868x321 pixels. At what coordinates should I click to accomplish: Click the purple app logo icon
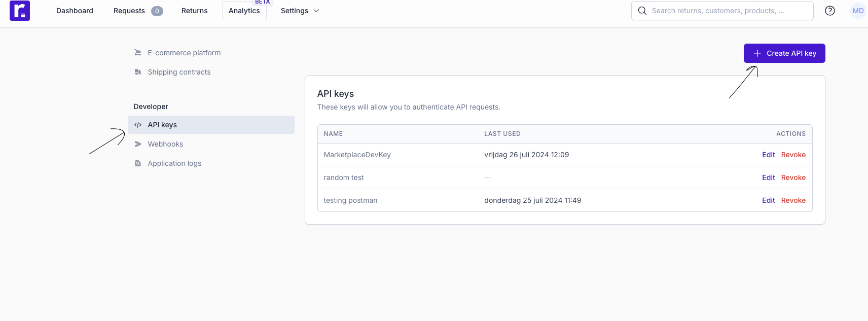[x=20, y=11]
